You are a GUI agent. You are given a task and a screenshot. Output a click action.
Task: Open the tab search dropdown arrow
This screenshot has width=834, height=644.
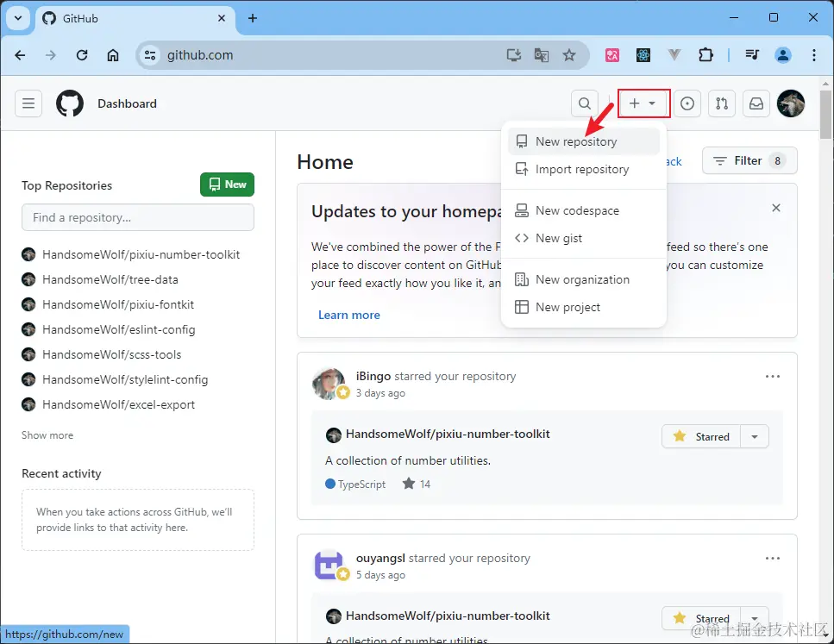(18, 18)
